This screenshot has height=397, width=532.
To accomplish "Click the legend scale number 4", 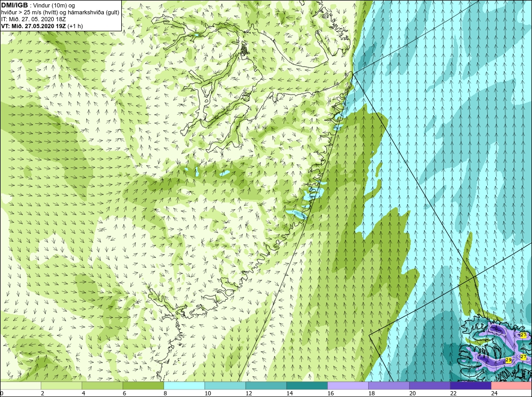I will click(84, 393).
